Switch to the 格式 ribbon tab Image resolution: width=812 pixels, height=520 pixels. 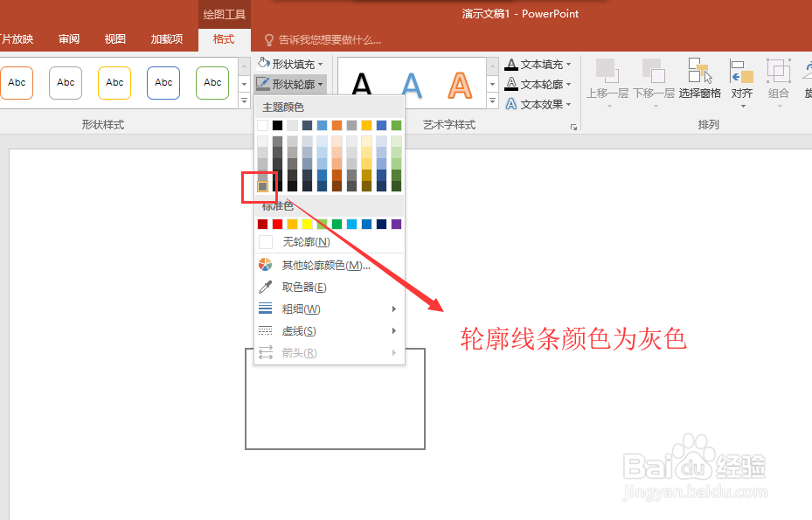(225, 38)
